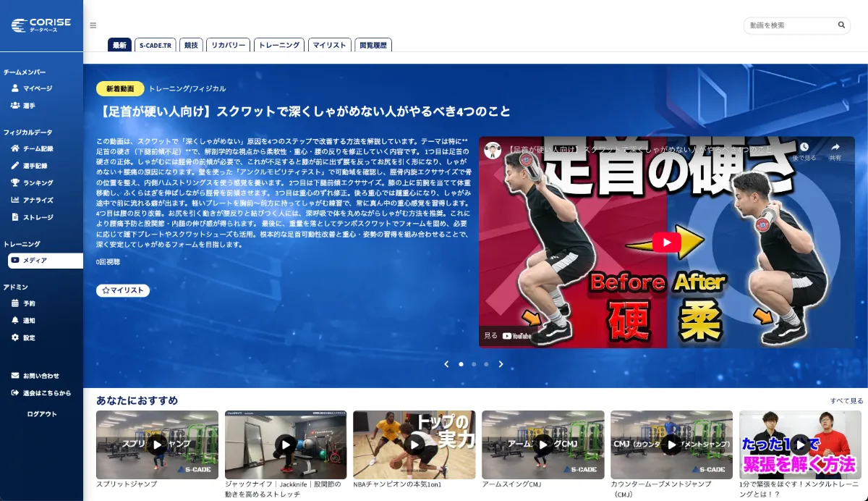
Task: Click YouTube watch later clock icon
Action: click(804, 147)
